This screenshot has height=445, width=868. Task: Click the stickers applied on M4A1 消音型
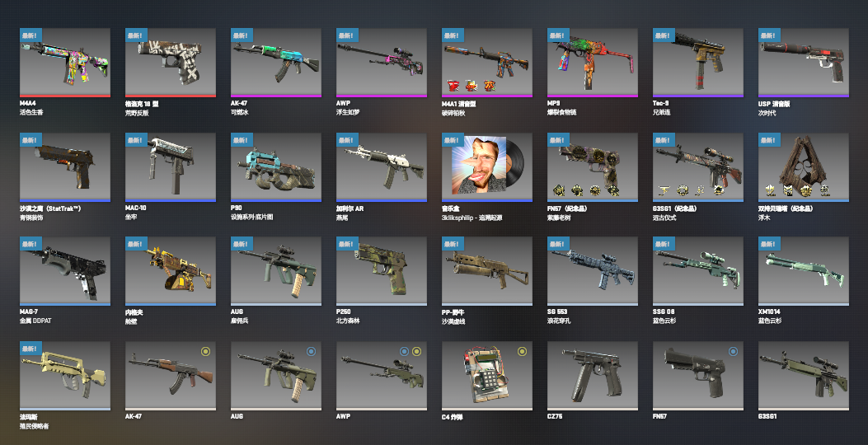click(472, 86)
